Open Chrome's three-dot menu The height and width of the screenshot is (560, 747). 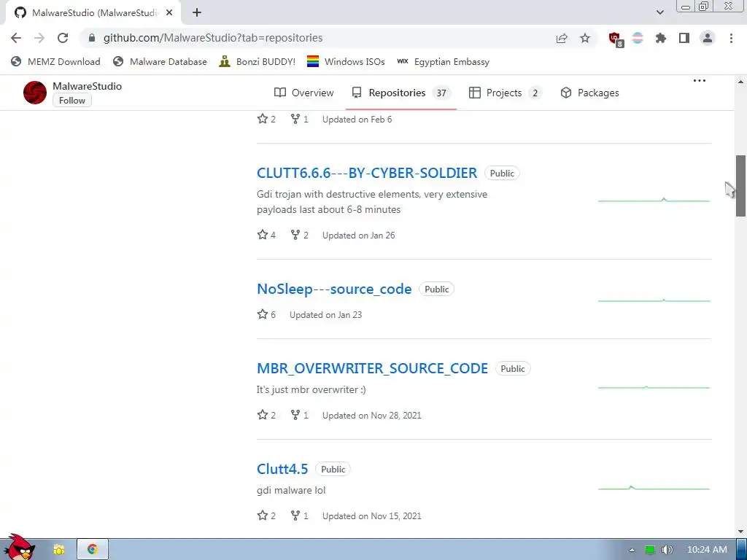[x=731, y=38]
